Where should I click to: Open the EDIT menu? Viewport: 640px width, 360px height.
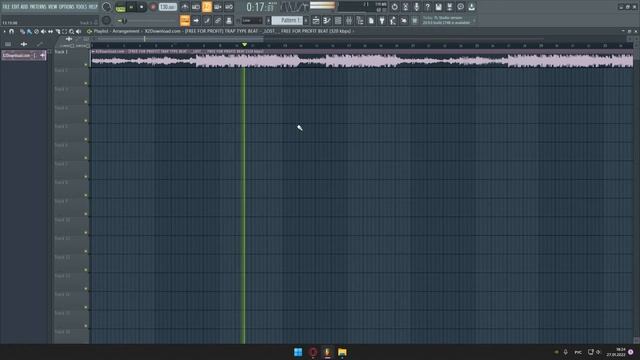[15, 7]
